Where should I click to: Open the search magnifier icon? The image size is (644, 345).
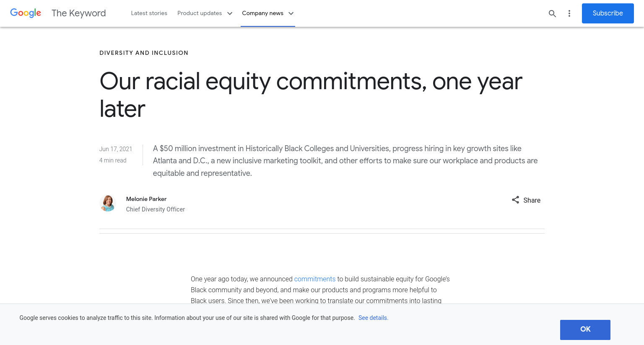click(552, 13)
